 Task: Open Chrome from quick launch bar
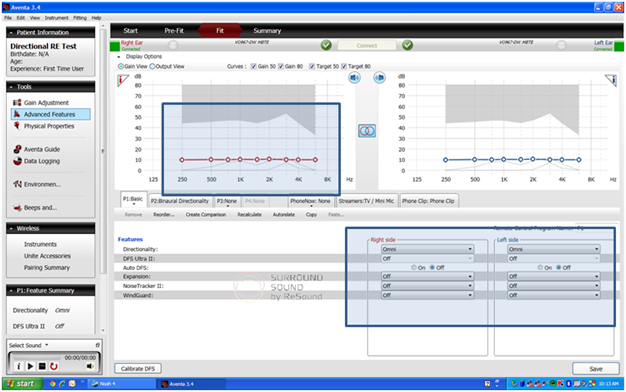pyautogui.click(x=52, y=384)
